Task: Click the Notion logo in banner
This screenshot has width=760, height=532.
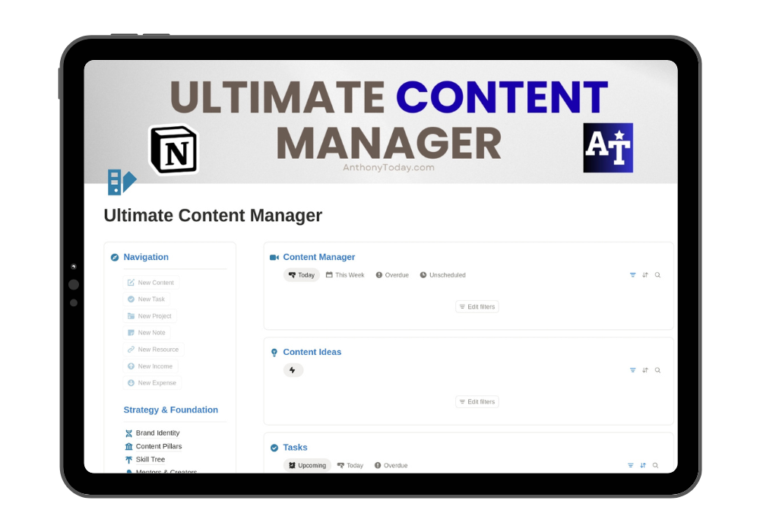Action: (x=174, y=150)
